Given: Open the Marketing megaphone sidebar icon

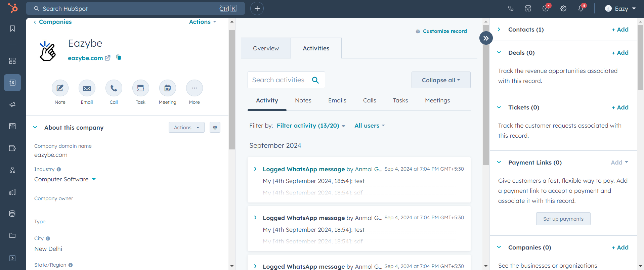Looking at the screenshot, I should [12, 104].
